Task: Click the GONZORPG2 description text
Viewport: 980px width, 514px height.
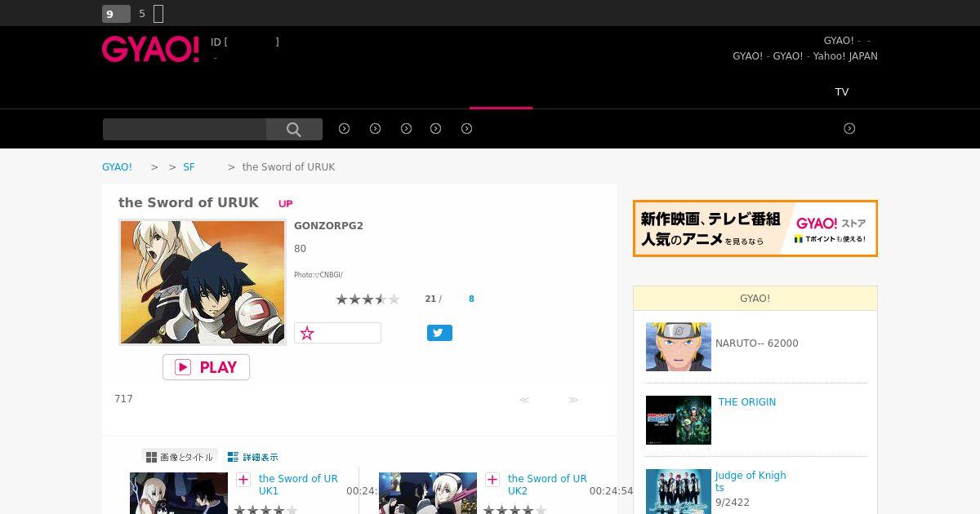Action: click(328, 226)
